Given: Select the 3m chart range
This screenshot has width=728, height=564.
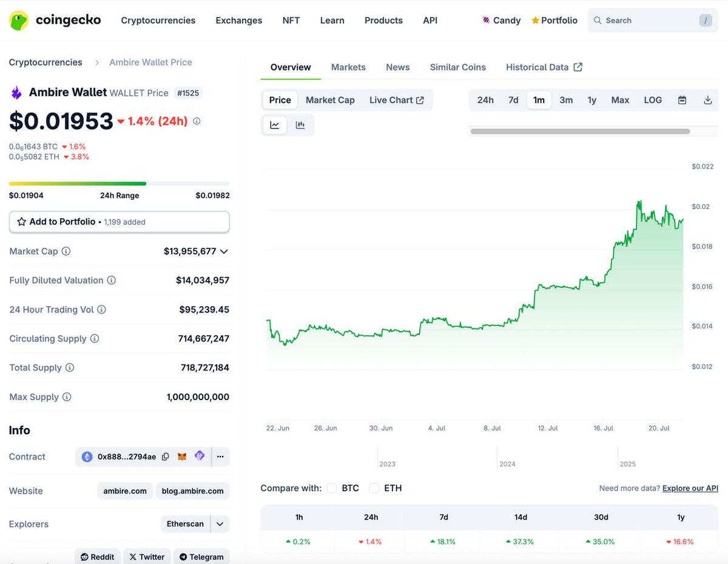Looking at the screenshot, I should [566, 100].
